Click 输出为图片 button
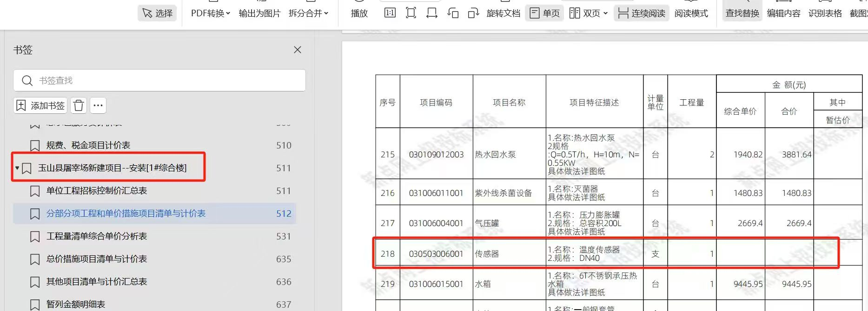The width and height of the screenshot is (868, 311). point(259,13)
